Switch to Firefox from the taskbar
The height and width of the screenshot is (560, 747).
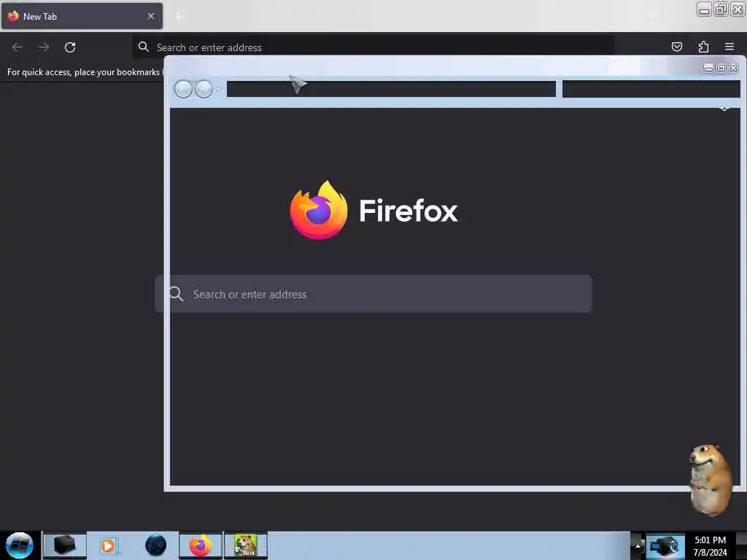point(201,545)
